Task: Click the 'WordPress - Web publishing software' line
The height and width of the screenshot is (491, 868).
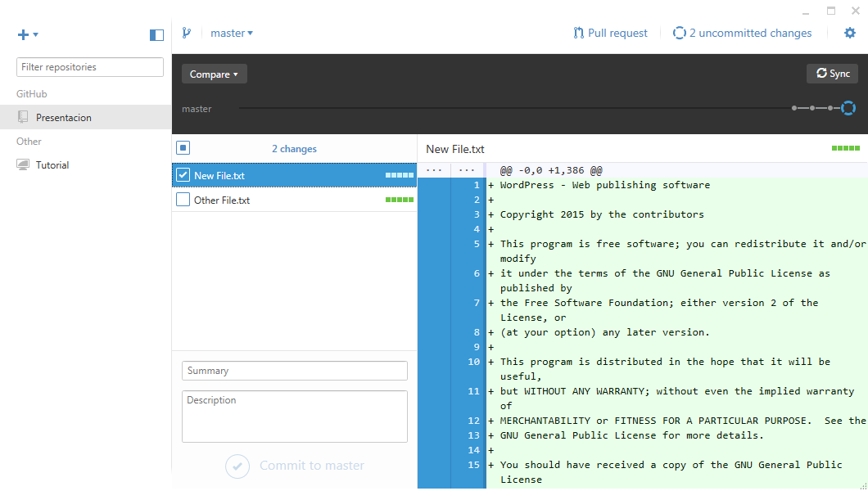Action: pyautogui.click(x=604, y=185)
